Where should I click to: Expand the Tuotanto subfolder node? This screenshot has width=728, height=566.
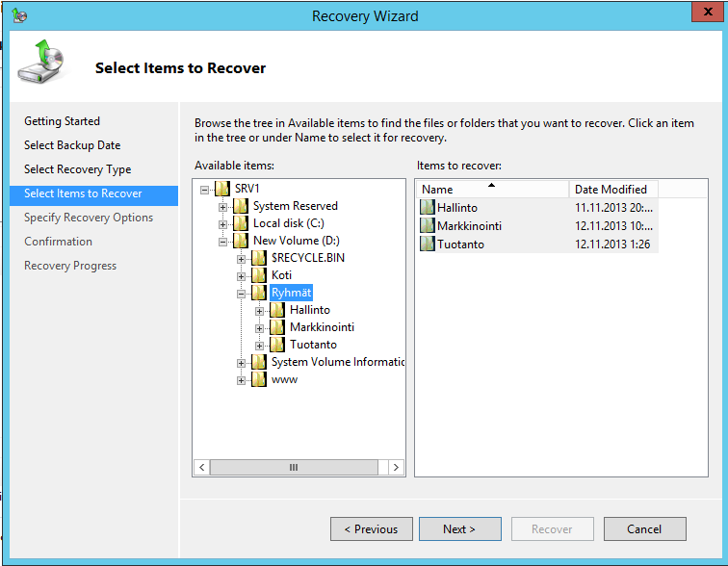coord(260,346)
